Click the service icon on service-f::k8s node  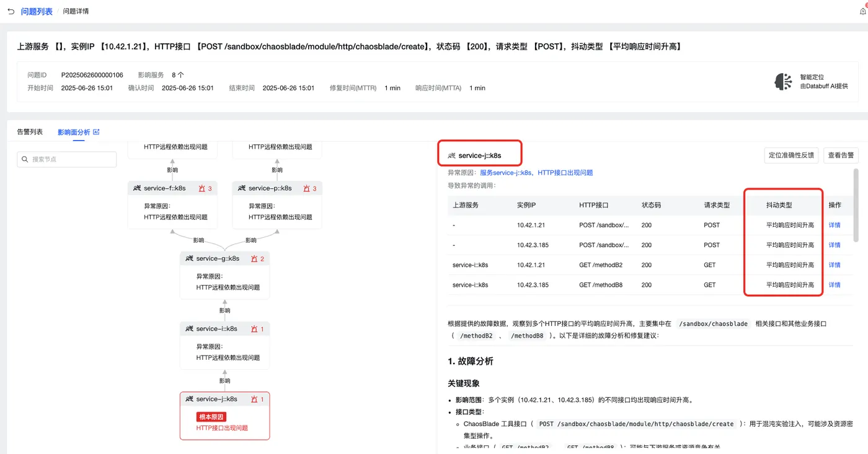click(x=137, y=188)
